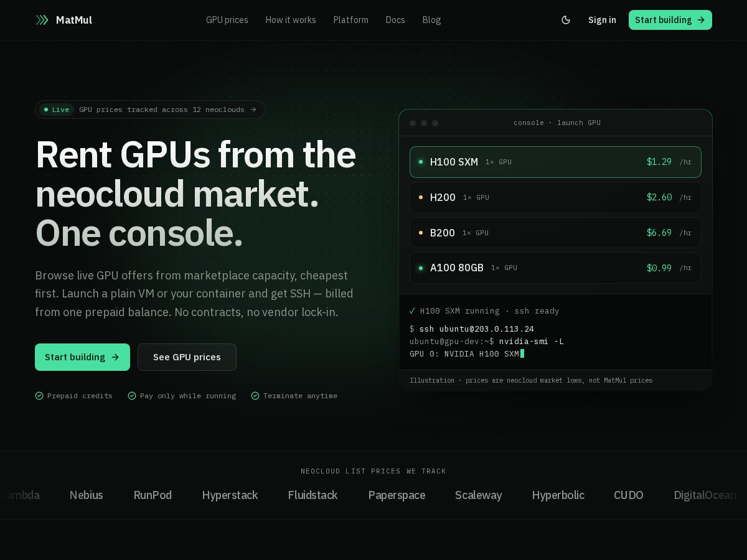Click the Hyperbolic provider name
The width and height of the screenshot is (747, 560).
(558, 495)
